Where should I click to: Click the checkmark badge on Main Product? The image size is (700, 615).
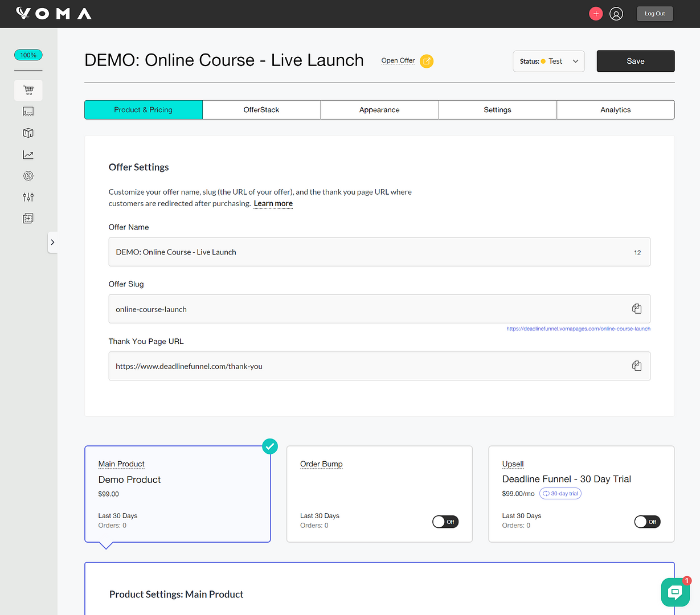pyautogui.click(x=270, y=446)
